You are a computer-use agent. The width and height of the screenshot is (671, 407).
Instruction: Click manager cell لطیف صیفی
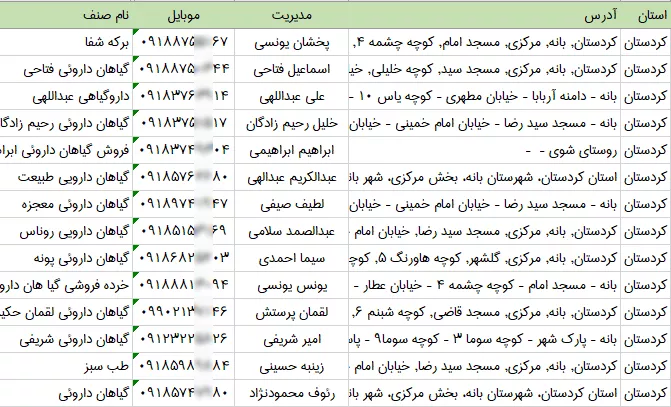coord(292,204)
